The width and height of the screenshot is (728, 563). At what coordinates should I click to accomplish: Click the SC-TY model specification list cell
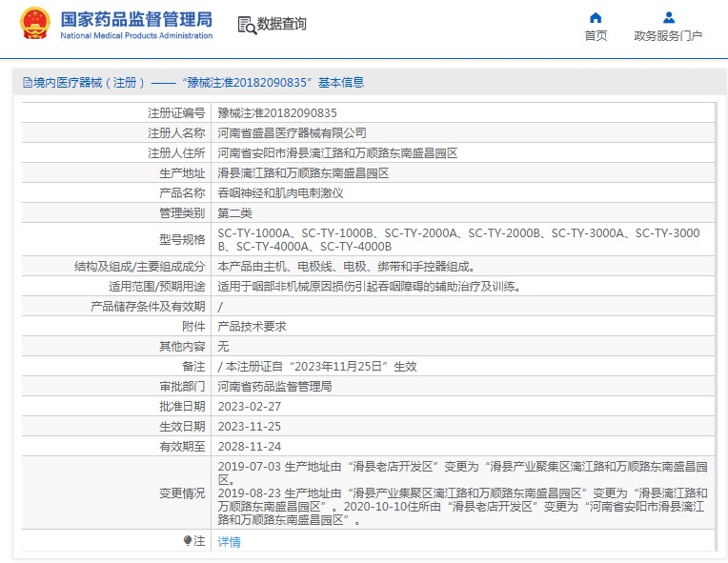click(x=458, y=239)
